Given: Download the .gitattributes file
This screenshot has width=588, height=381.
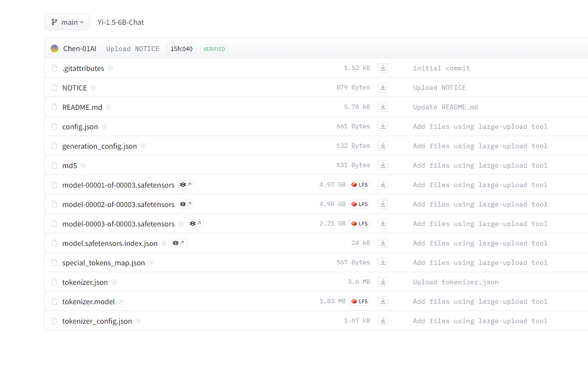Looking at the screenshot, I should pyautogui.click(x=383, y=68).
